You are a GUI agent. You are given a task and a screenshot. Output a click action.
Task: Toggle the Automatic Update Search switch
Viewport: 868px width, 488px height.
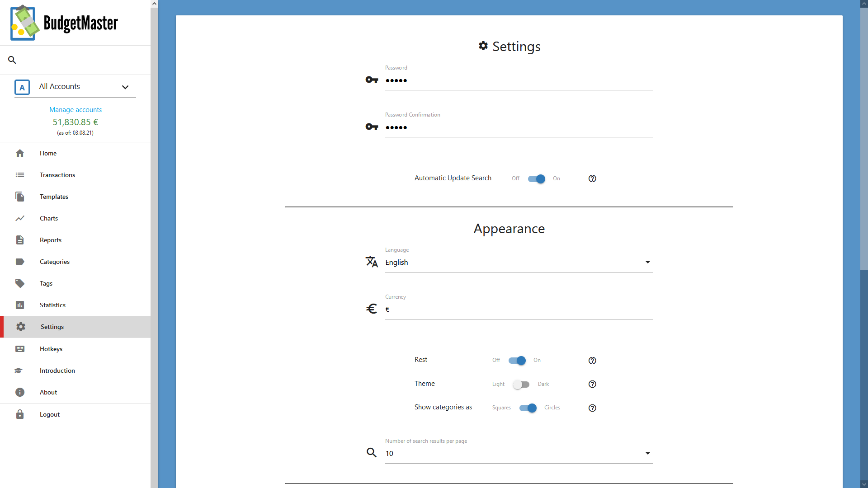[537, 179]
